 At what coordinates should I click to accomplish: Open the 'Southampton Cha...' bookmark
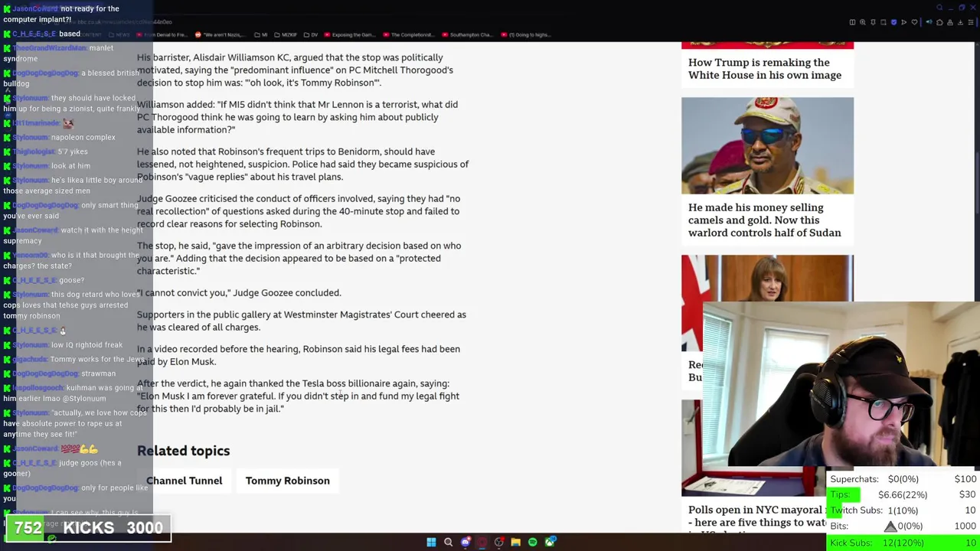(467, 34)
